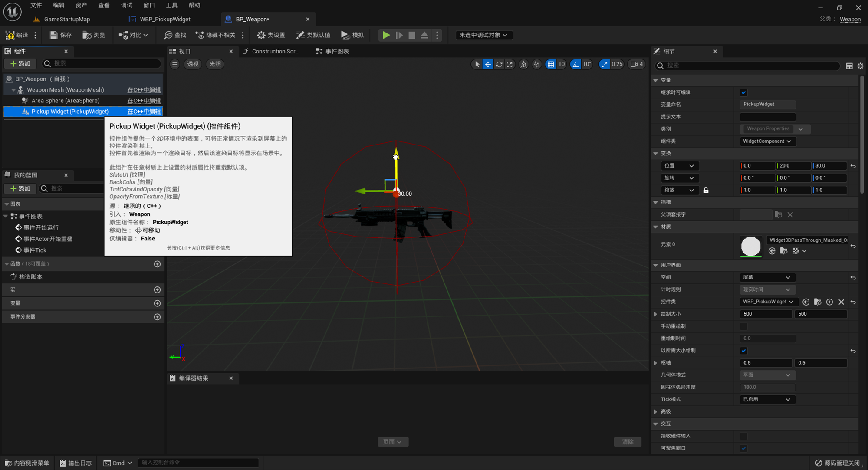Toggle grid snapping in viewport
868x470 pixels.
[551, 64]
